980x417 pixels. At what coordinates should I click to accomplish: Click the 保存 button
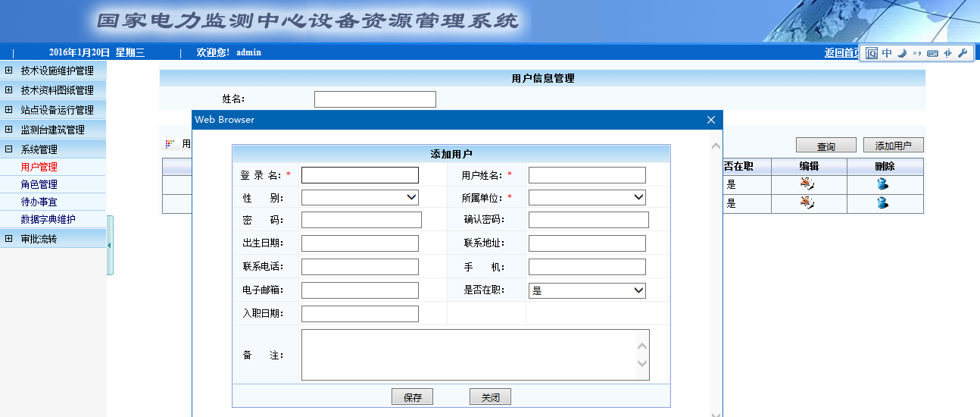click(412, 397)
